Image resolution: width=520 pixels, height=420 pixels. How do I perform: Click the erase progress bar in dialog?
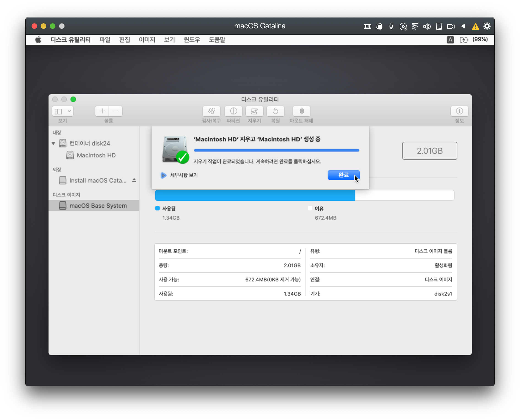coord(276,150)
